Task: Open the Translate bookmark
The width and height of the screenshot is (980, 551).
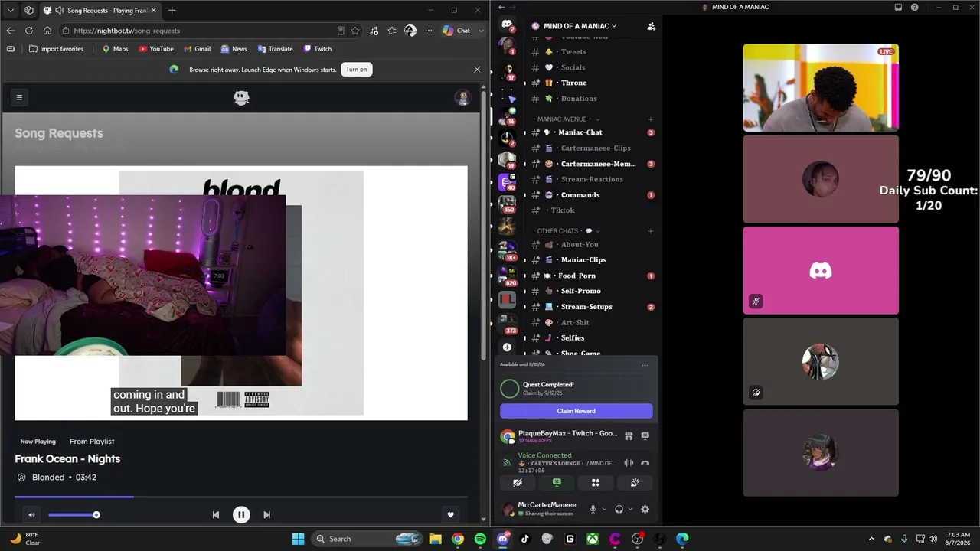Action: click(x=276, y=49)
